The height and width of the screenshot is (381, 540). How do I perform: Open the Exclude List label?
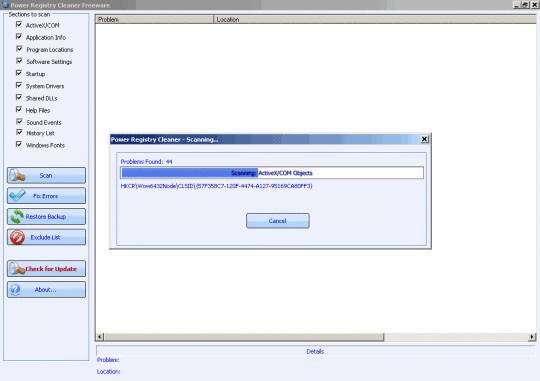45,237
